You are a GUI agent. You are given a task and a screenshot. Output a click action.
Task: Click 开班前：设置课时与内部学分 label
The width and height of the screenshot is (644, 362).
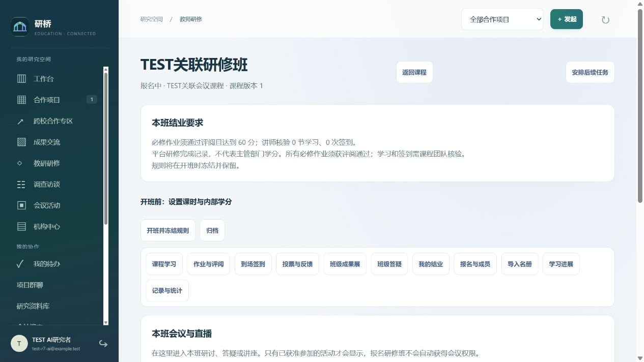coord(186,202)
